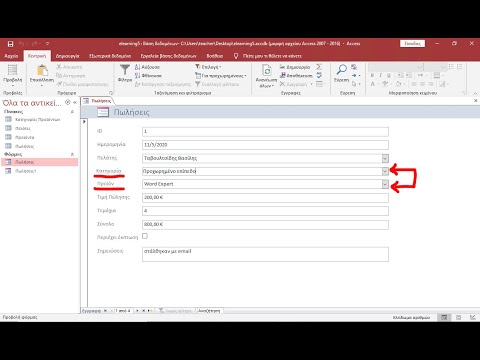Screen dimensions: 480x360
Task: Click the Ημερομηνία field with 11/3/2020
Action: [265, 145]
